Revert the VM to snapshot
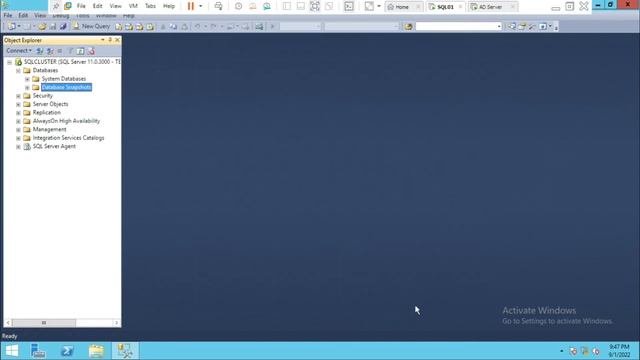Image resolution: width=640 pixels, height=360 pixels. 253,6
